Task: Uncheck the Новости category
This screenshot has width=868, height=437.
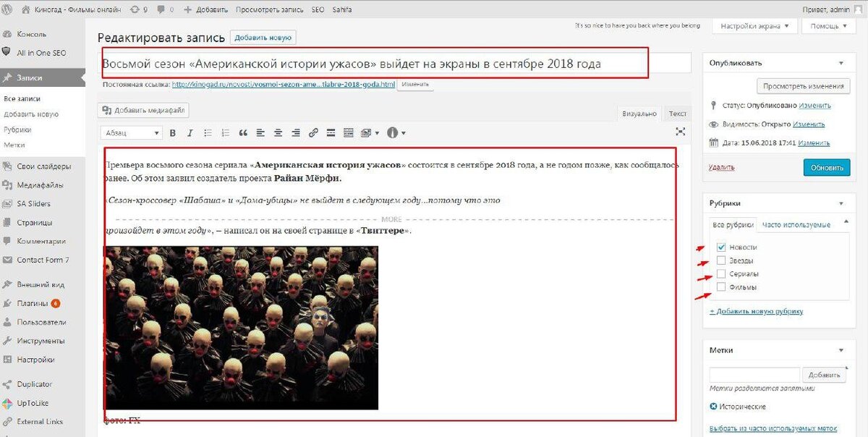Action: 720,247
